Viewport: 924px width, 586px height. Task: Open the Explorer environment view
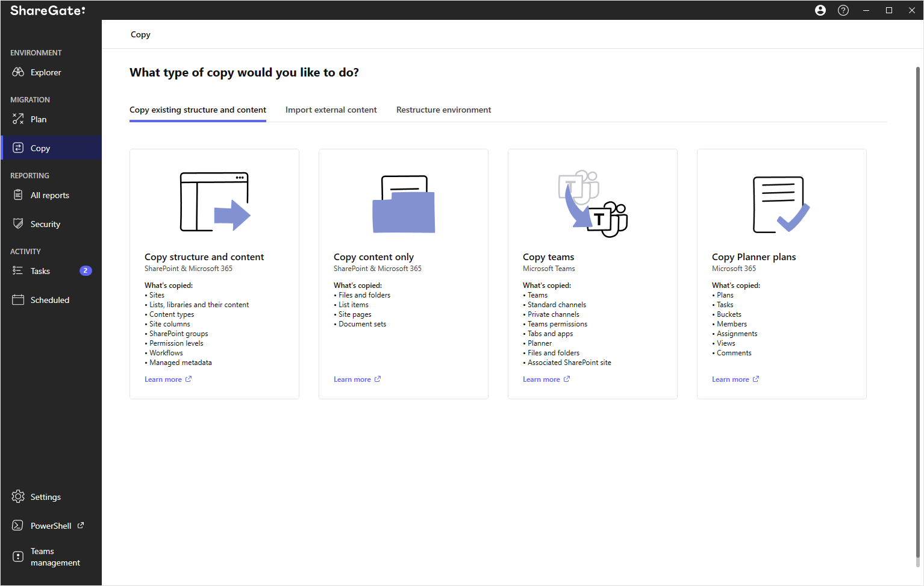(x=45, y=72)
